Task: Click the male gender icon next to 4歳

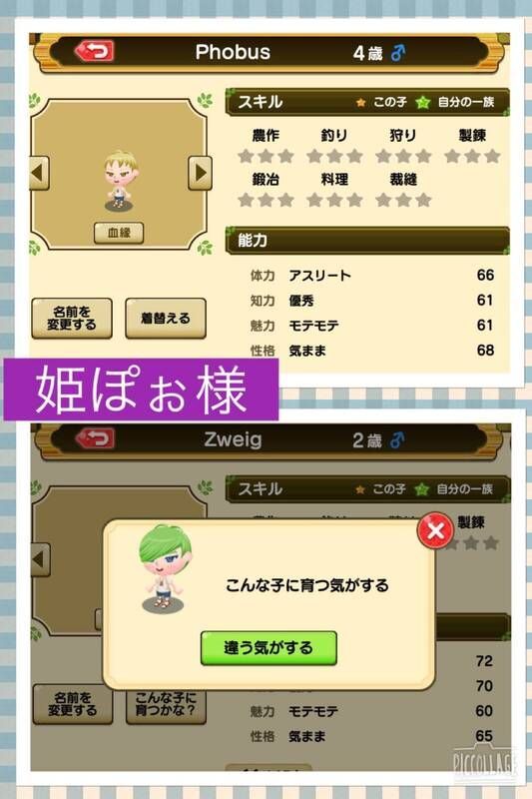Action: tap(398, 53)
